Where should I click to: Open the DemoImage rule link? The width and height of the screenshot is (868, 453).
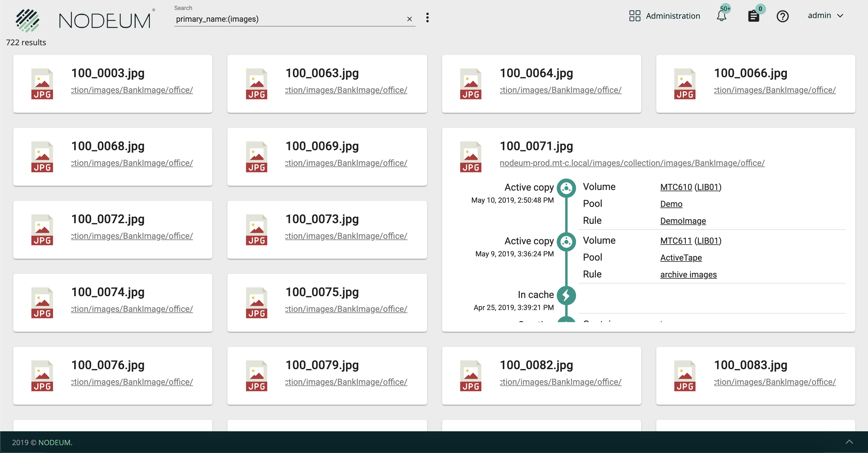(x=683, y=221)
